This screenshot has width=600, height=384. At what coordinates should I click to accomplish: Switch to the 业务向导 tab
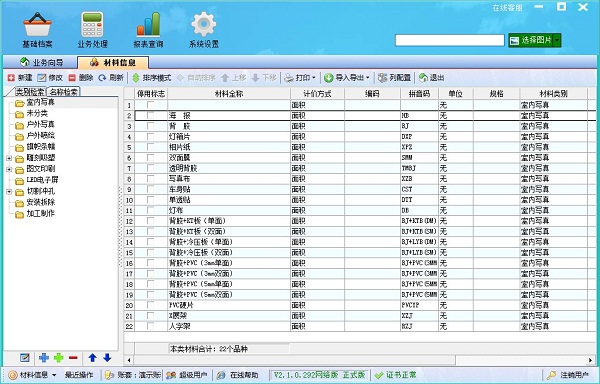(41, 62)
